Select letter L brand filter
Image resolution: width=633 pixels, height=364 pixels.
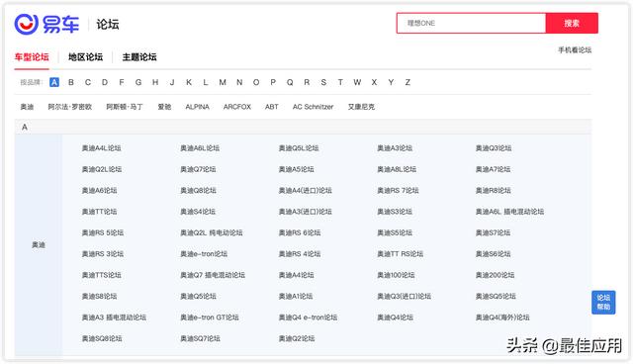pos(206,82)
